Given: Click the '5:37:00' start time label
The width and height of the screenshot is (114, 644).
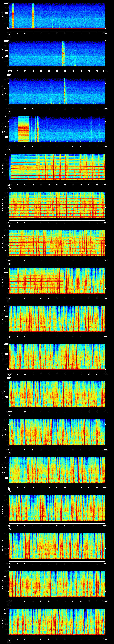Looking at the screenshot, I should [x=9, y=601].
